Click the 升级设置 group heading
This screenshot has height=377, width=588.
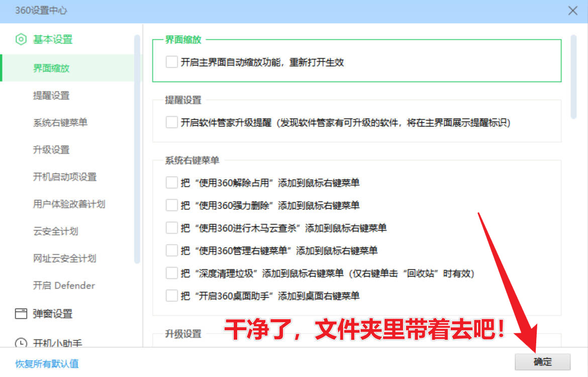(183, 333)
